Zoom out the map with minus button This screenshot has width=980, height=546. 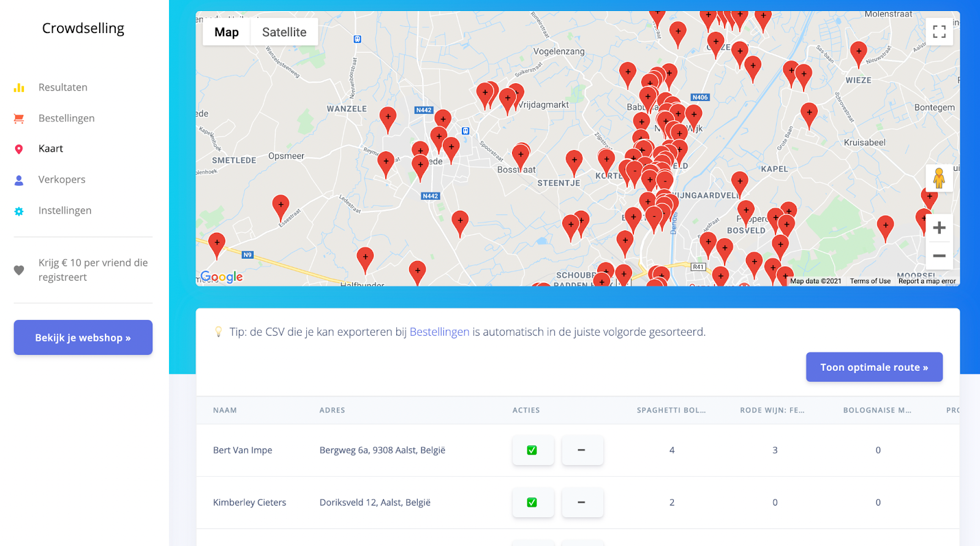(x=939, y=256)
